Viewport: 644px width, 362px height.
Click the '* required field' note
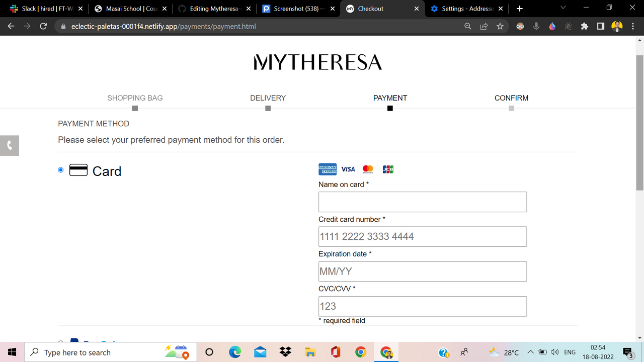coord(342,320)
